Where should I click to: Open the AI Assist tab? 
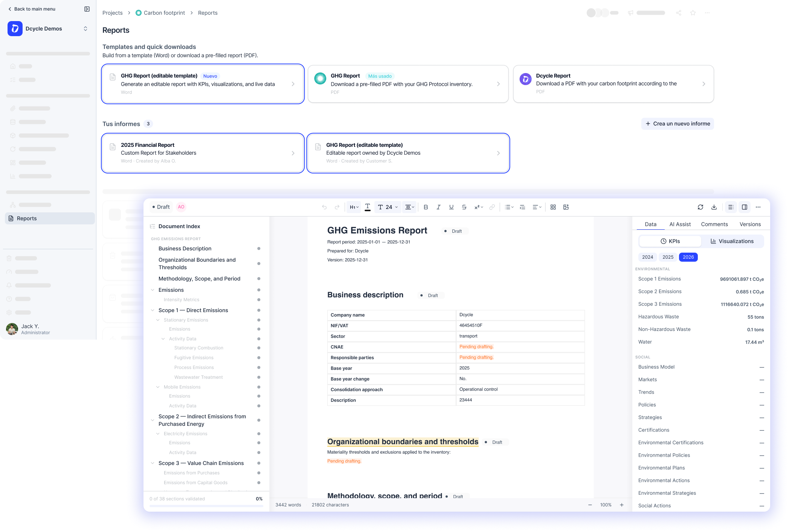pos(680,224)
